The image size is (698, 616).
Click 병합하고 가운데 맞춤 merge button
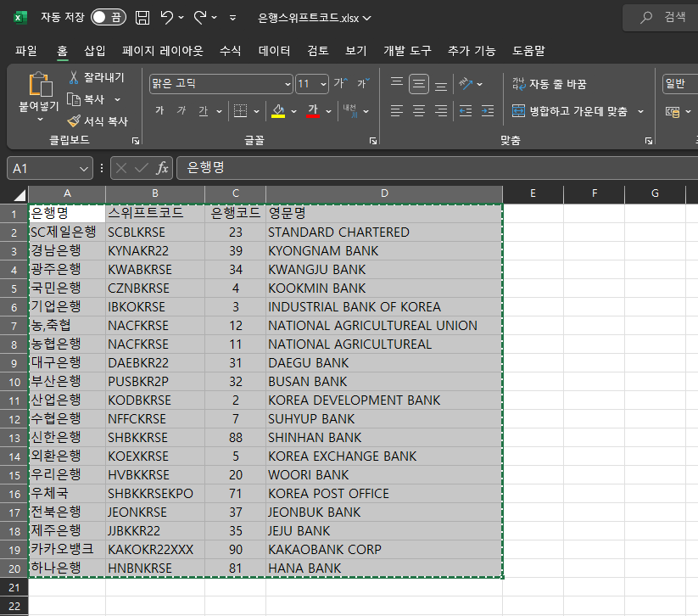click(570, 111)
